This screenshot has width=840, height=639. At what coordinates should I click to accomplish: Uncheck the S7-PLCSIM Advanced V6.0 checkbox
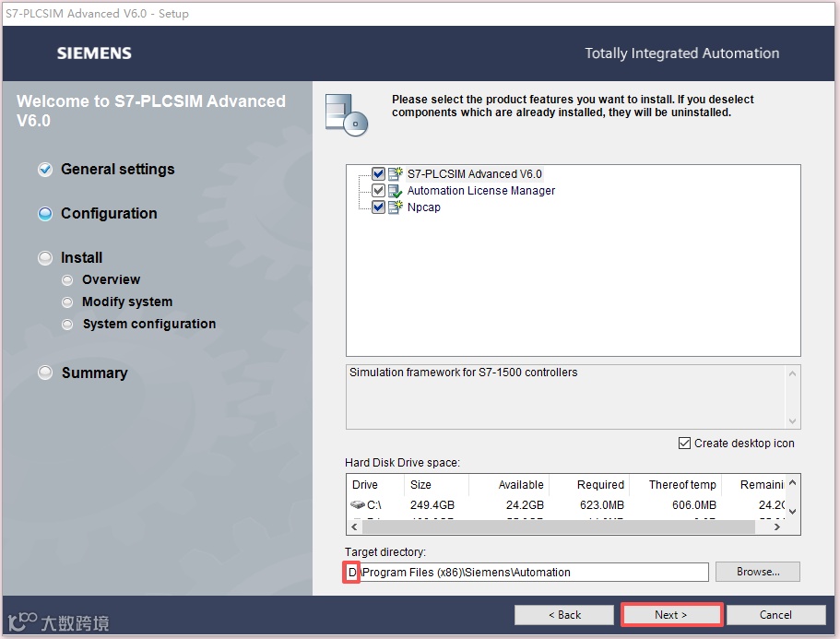378,174
